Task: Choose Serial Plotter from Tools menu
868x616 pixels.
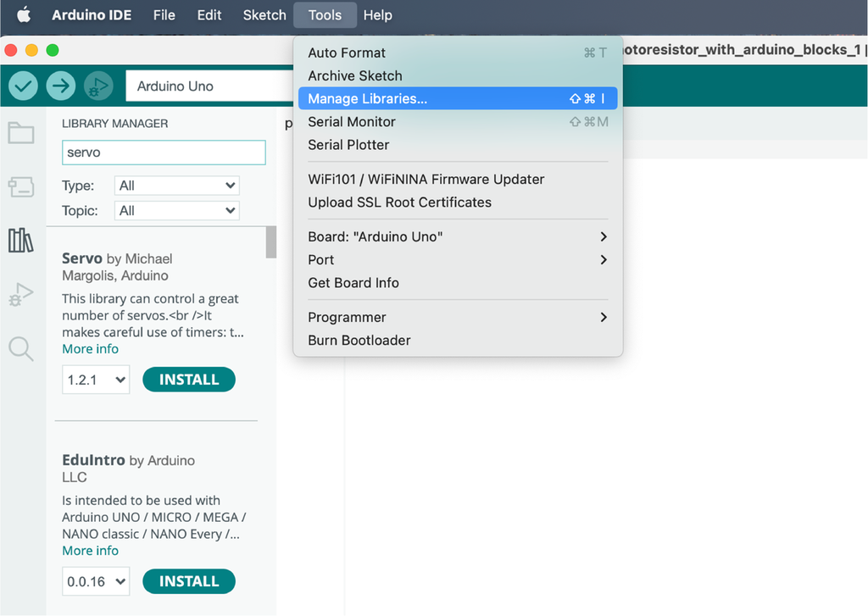Action: click(348, 145)
